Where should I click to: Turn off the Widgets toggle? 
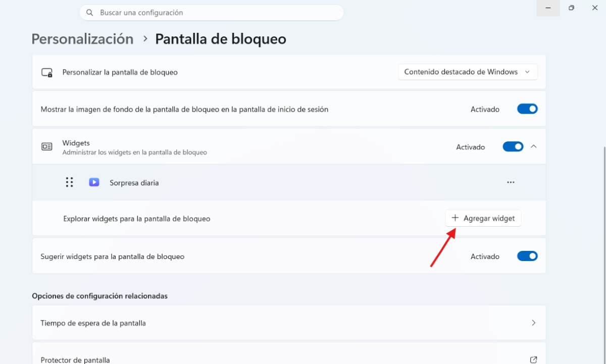tap(513, 147)
